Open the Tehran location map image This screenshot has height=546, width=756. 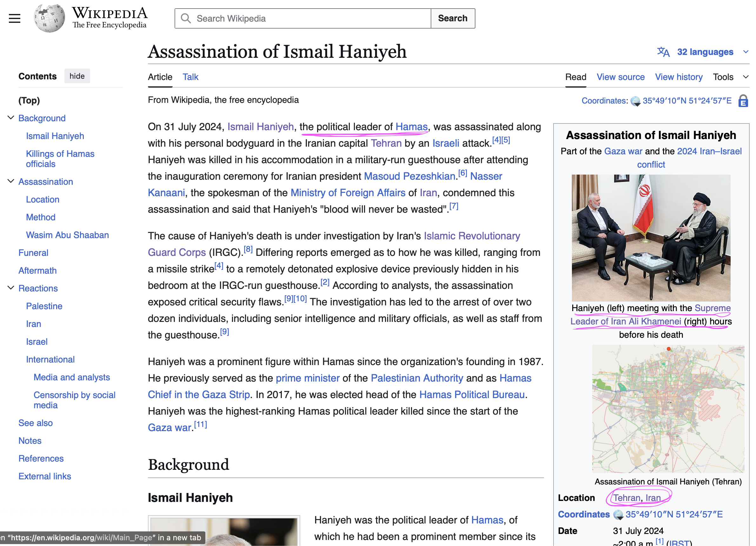668,409
